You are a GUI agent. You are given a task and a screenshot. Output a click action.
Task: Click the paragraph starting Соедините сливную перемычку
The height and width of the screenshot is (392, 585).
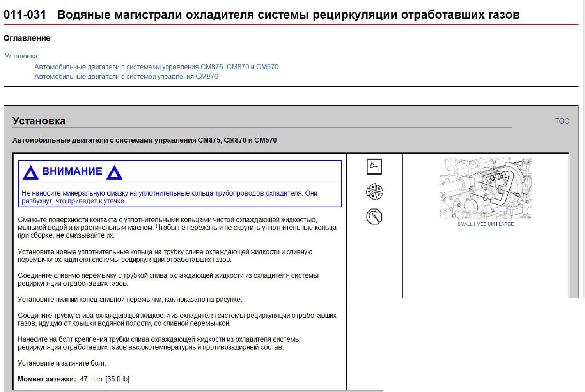coord(168,279)
